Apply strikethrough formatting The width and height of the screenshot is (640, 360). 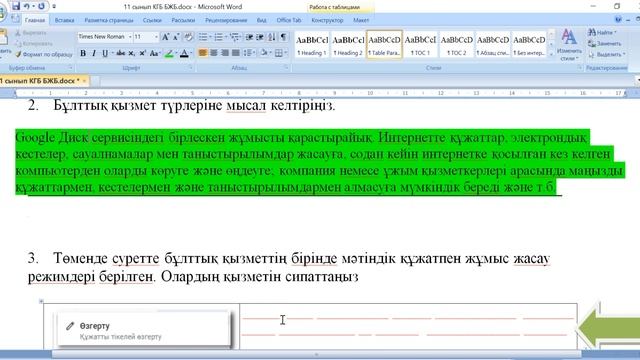121,53
